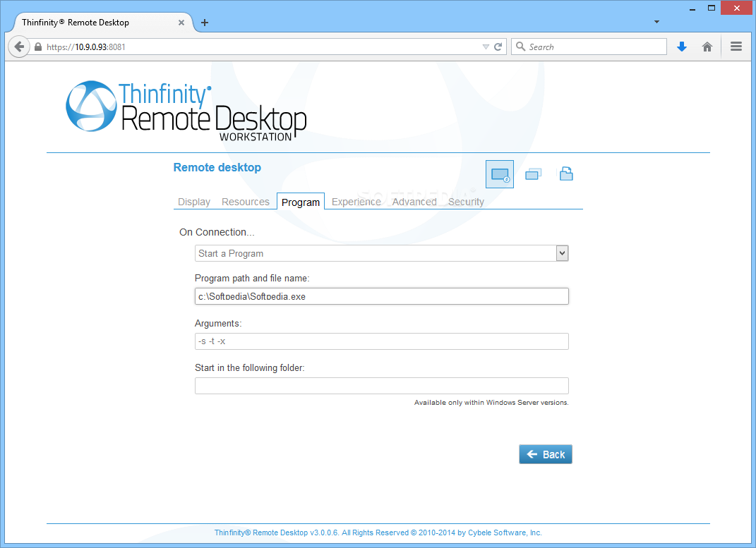Open the downloads arrow icon

pyautogui.click(x=681, y=47)
